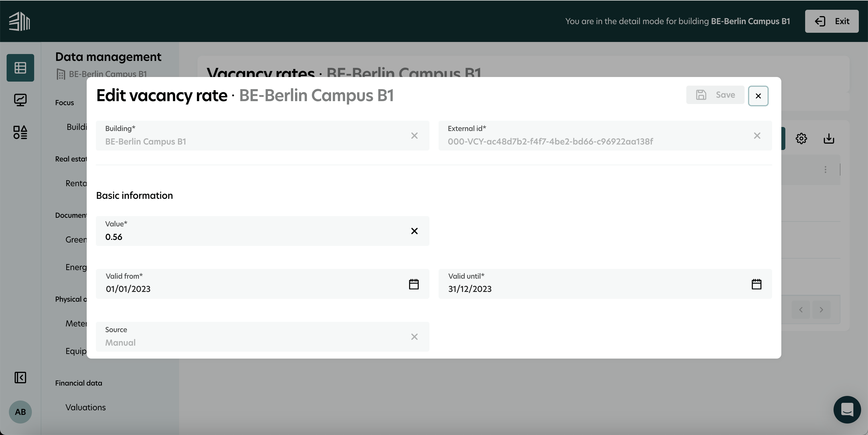This screenshot has width=868, height=435.
Task: Click the building icon beside BE-Berlin Campus B1
Action: point(61,74)
